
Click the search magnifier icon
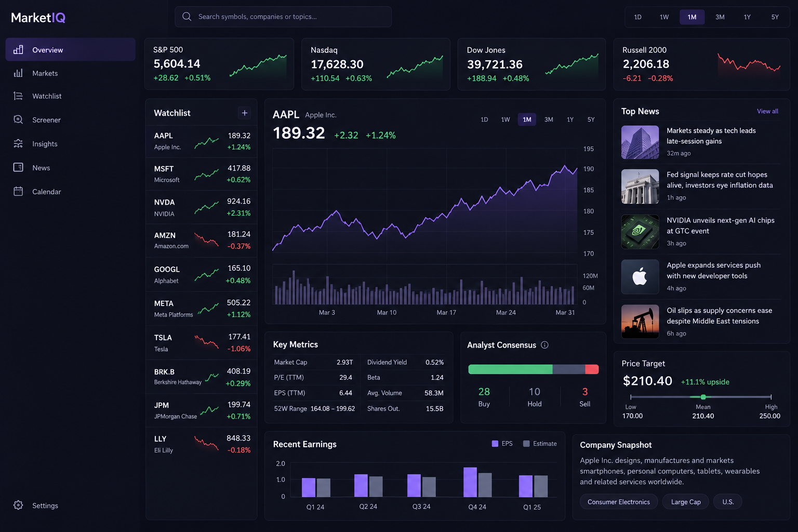point(187,17)
